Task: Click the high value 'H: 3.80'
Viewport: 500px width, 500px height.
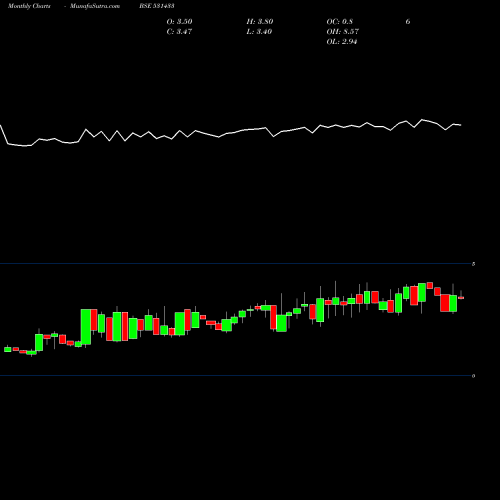Action: click(260, 22)
